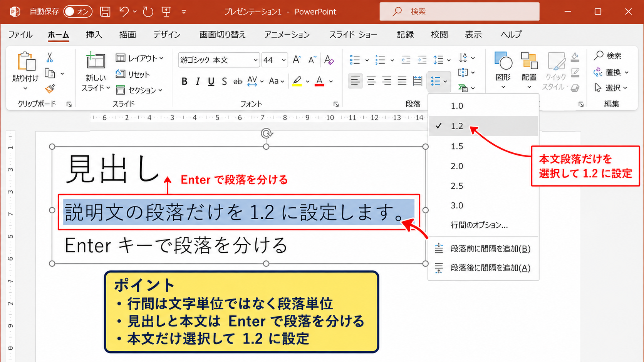
Task: Apply yellow text highlight color
Action: coord(297,81)
